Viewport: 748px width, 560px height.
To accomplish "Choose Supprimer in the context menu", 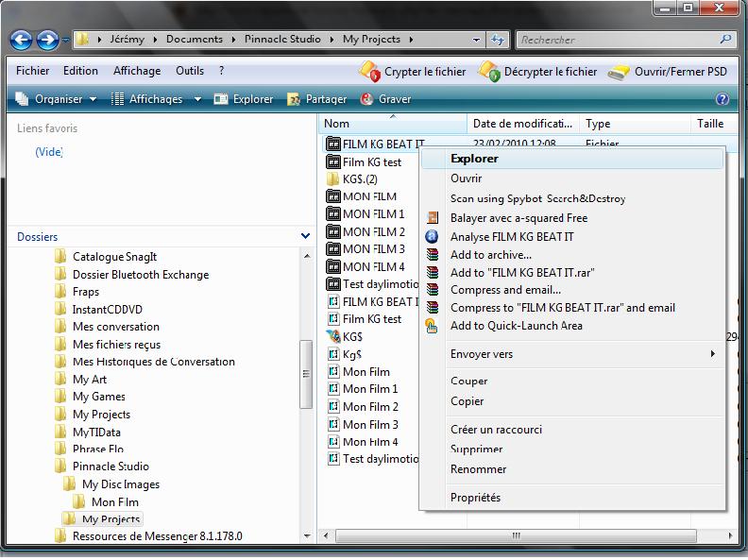I will [572, 450].
